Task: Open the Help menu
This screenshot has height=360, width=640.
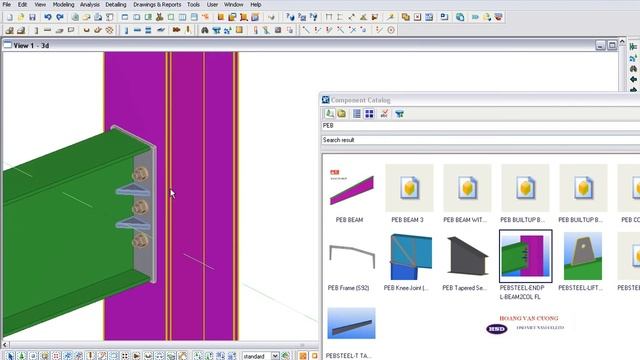Action: [x=256, y=4]
